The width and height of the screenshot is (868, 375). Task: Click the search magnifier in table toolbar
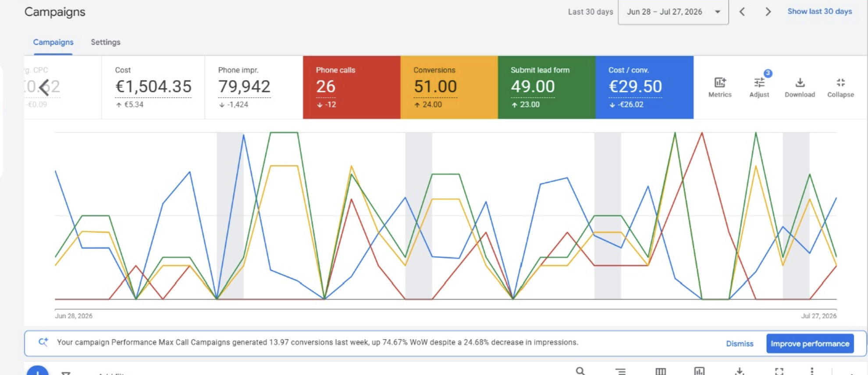[x=580, y=371]
